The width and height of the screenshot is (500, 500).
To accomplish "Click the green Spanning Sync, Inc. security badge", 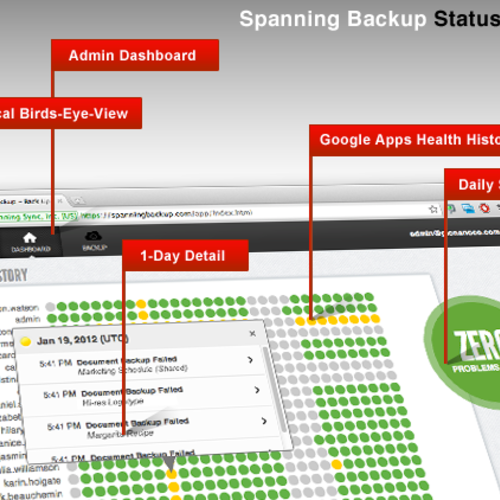I will [x=38, y=217].
